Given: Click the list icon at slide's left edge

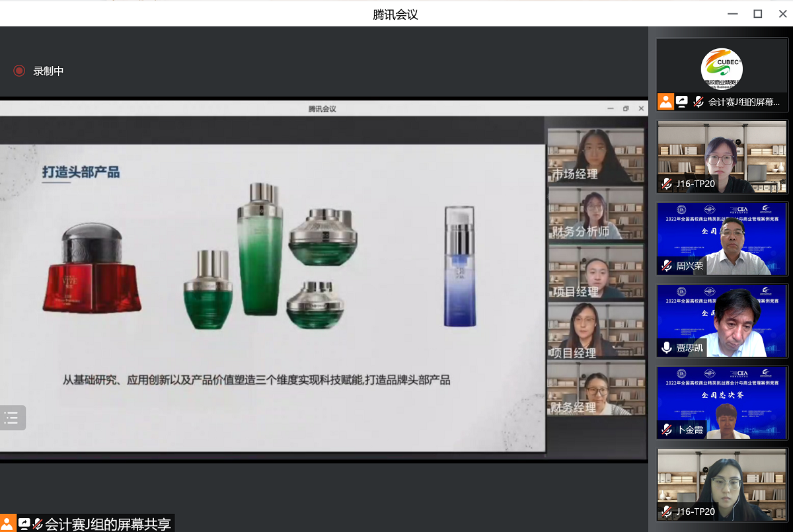Looking at the screenshot, I should [x=11, y=418].
